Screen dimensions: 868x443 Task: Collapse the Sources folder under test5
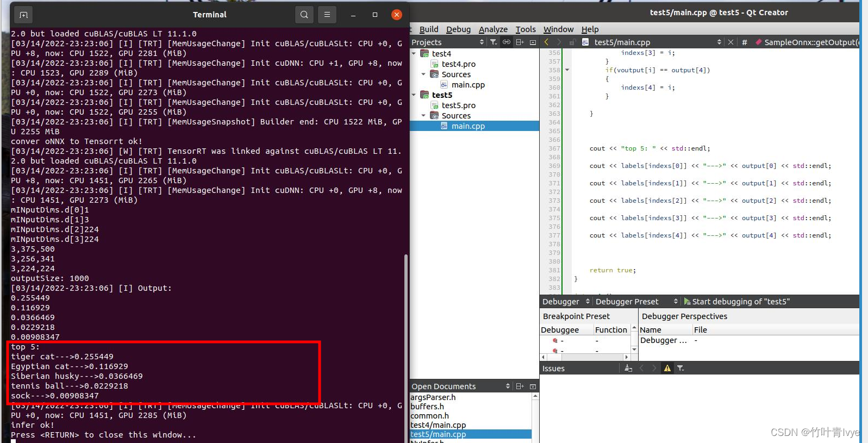coord(424,115)
